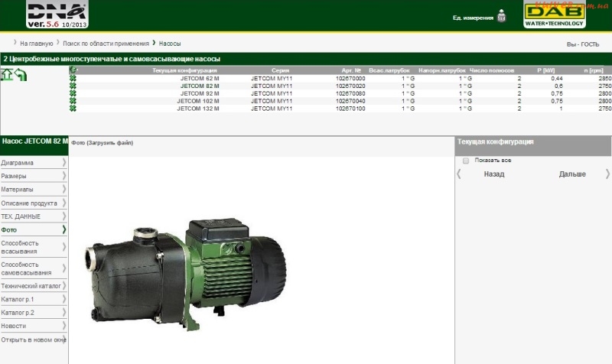Click the 'Назад' button

pos(494,174)
